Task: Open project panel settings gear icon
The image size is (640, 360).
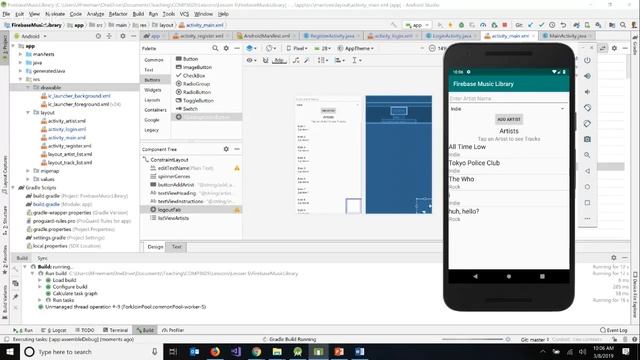Action: [x=122, y=36]
